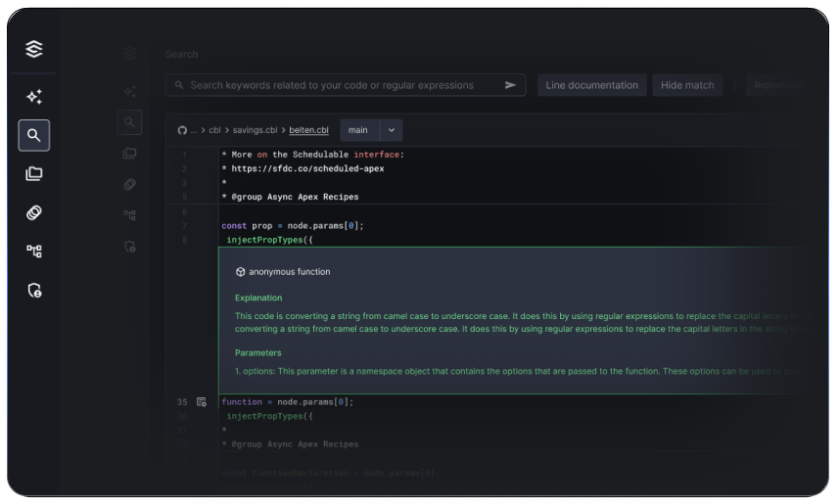Click '* More on the Schedulable interface:' line
Viewport: 839px width, 504px height.
point(313,155)
